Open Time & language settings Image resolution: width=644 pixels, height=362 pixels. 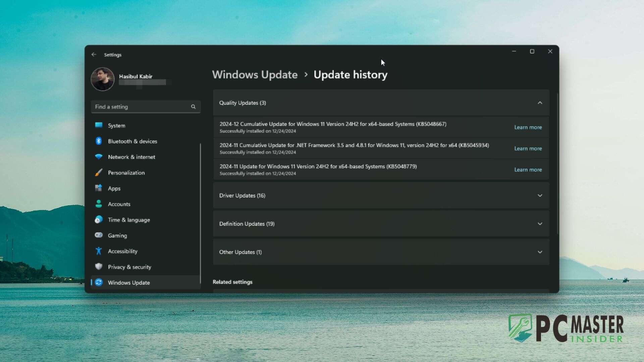(x=128, y=220)
